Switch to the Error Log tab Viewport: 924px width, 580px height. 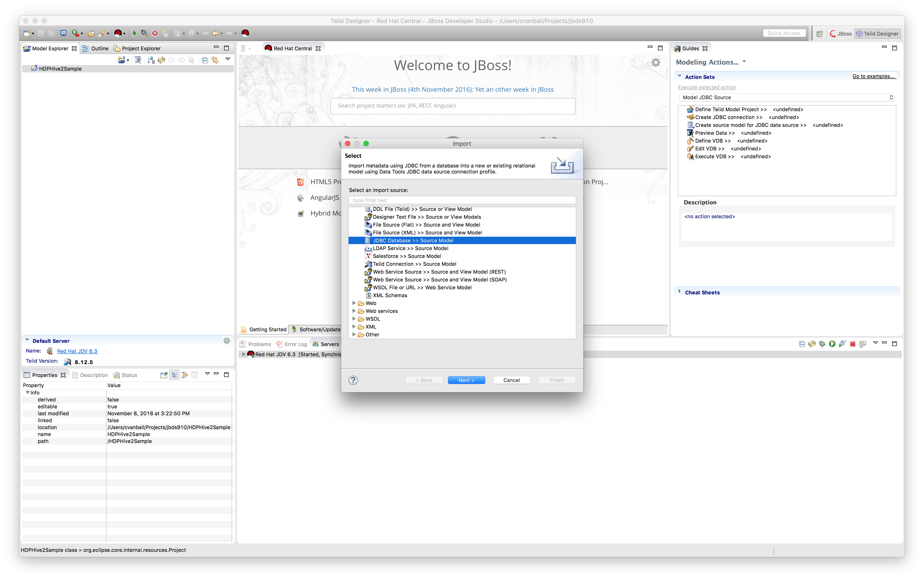(x=292, y=344)
